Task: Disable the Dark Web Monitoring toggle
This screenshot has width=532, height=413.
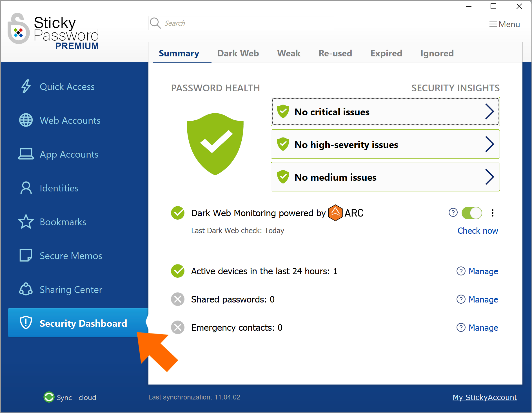Action: tap(472, 213)
